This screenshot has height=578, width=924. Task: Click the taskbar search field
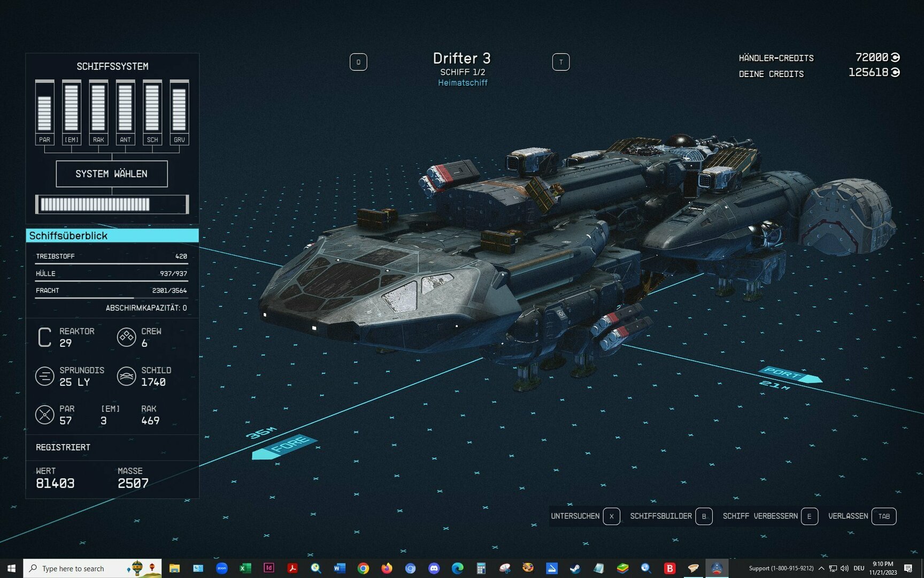[x=93, y=568]
